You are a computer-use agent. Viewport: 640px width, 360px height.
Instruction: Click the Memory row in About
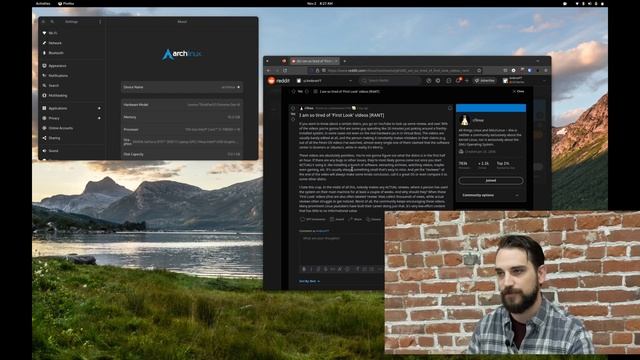click(x=182, y=117)
